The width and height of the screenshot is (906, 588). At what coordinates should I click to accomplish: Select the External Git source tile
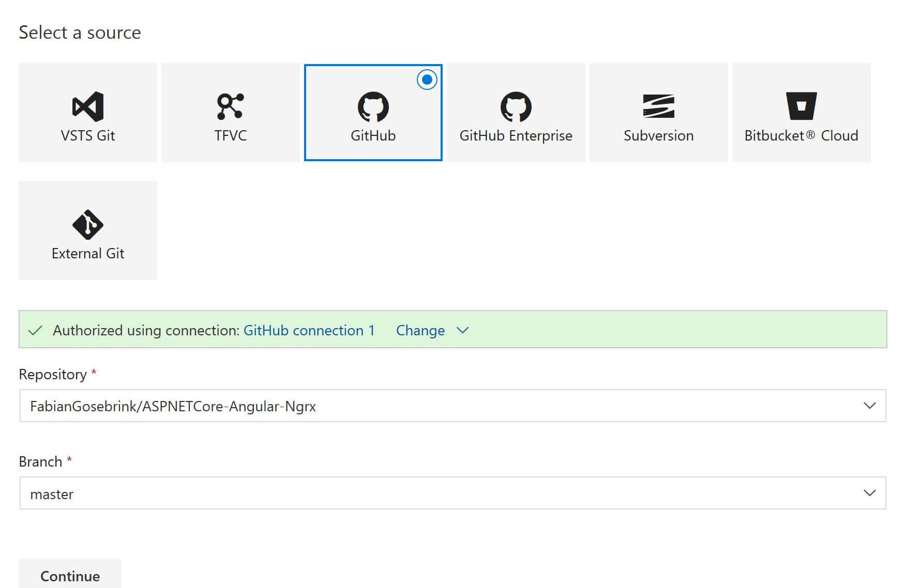tap(88, 230)
